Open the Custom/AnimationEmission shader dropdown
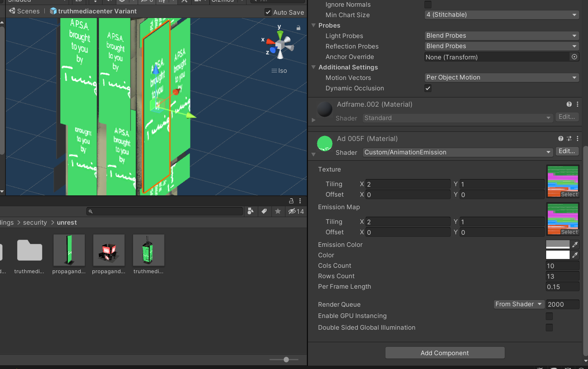The height and width of the screenshot is (369, 588). tap(458, 152)
